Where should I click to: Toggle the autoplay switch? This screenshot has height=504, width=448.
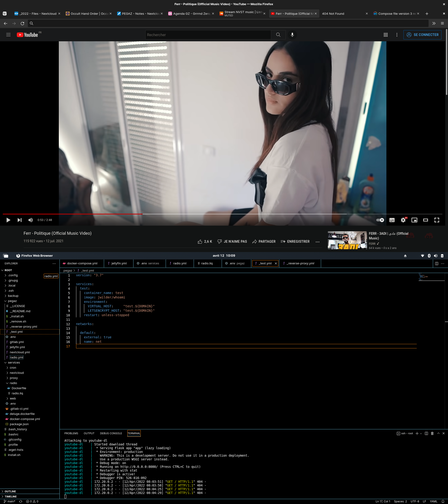click(380, 220)
